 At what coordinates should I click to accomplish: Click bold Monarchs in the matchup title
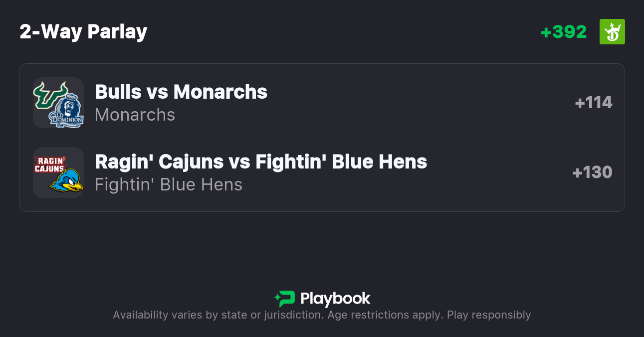point(220,92)
